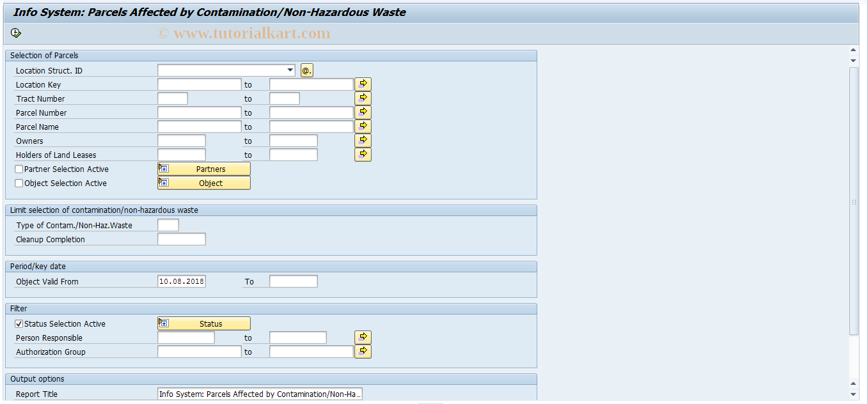
Task: Click the Authorization Group from field
Action: click(200, 352)
